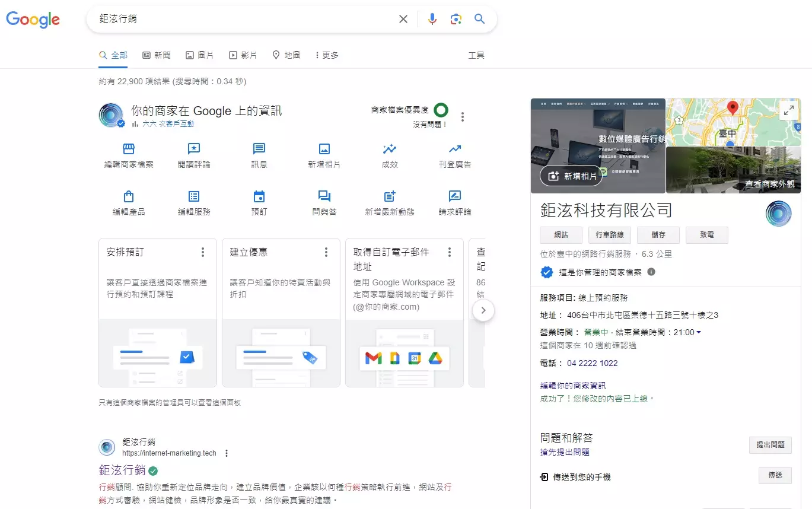Expand the cards carousel with the next arrow
The width and height of the screenshot is (812, 509).
(x=483, y=310)
